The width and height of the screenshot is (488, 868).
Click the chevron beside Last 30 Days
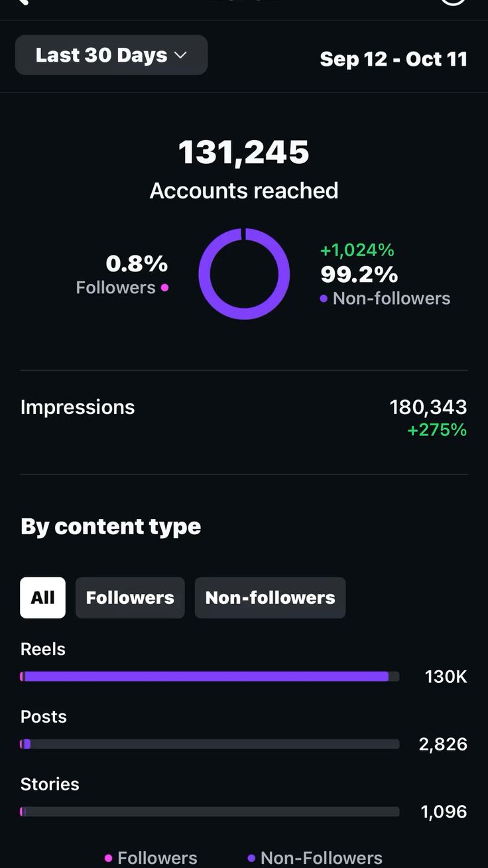pos(180,56)
